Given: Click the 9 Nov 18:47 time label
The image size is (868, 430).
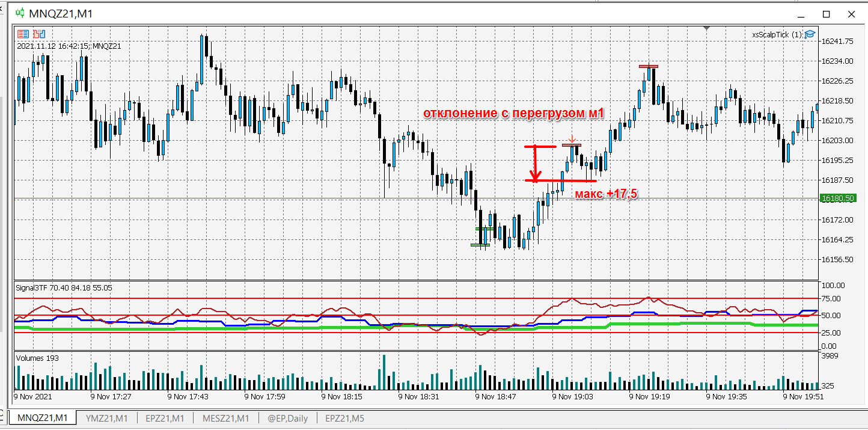Looking at the screenshot, I should [496, 397].
